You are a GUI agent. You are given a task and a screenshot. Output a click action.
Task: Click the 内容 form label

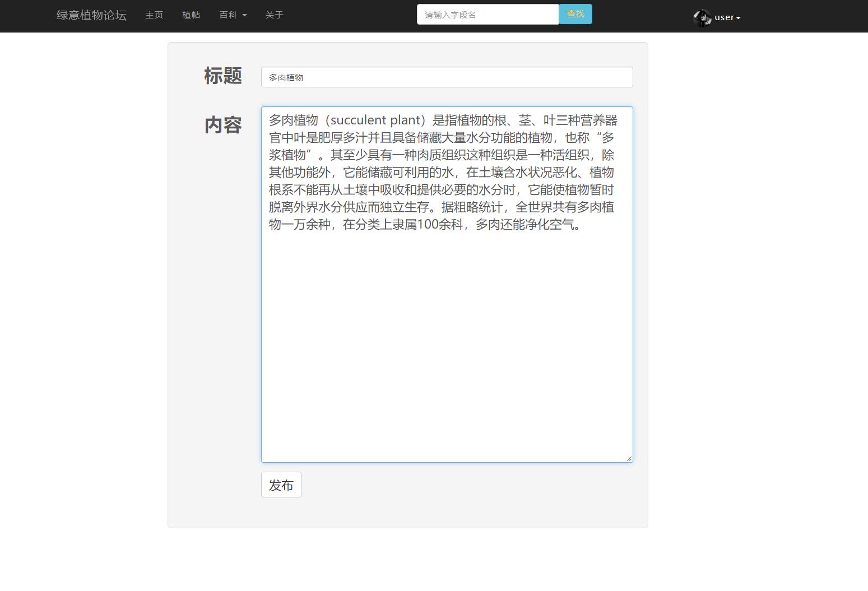tap(222, 125)
